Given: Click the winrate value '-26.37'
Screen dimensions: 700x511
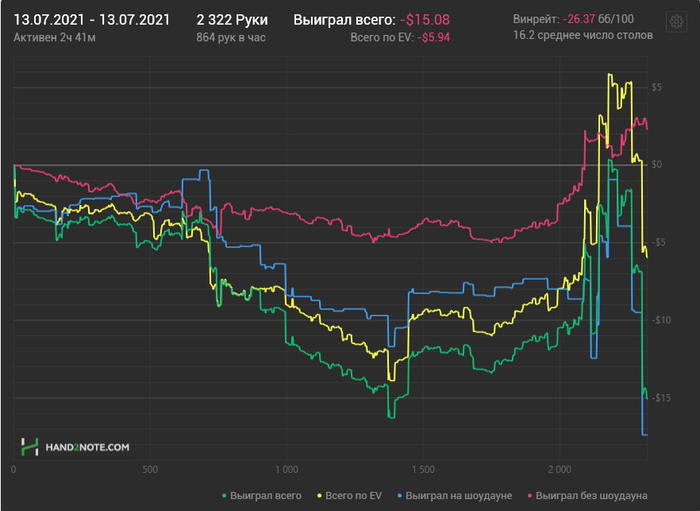Looking at the screenshot, I should [579, 19].
